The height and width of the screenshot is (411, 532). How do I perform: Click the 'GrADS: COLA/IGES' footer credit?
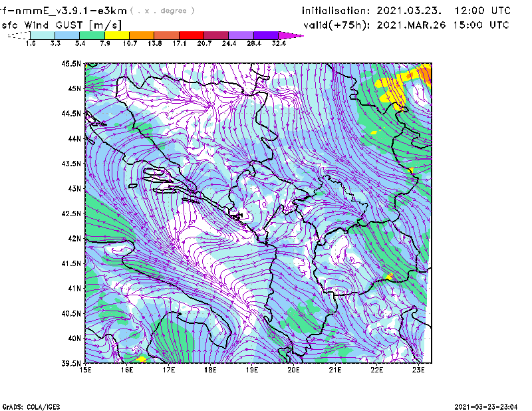click(x=31, y=407)
